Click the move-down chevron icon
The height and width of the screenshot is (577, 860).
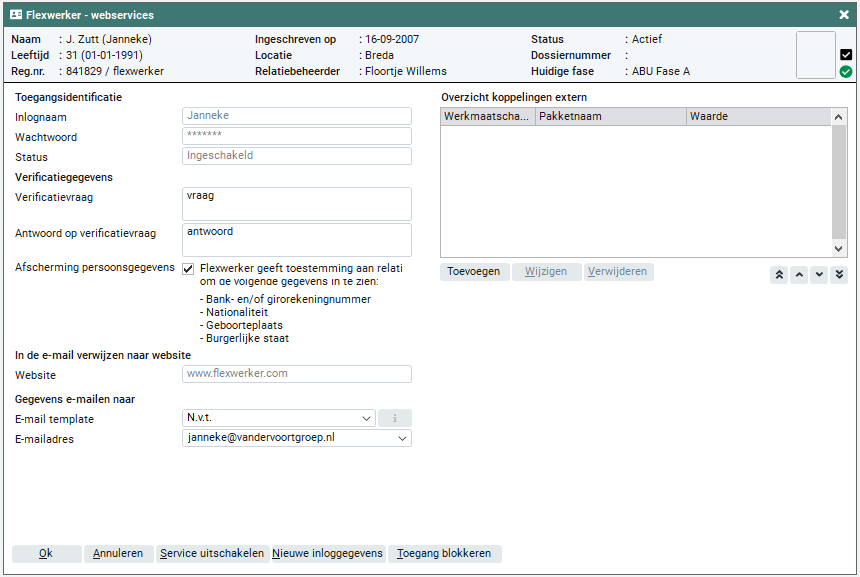819,275
